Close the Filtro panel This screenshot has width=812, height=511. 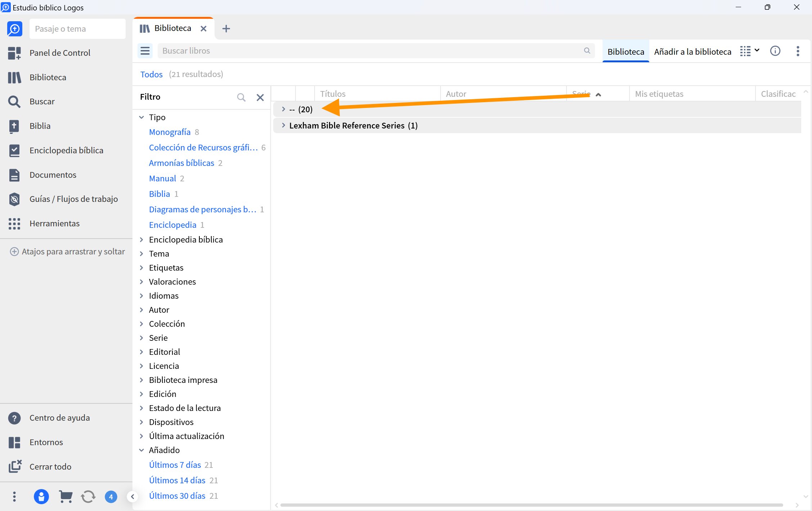tap(260, 97)
